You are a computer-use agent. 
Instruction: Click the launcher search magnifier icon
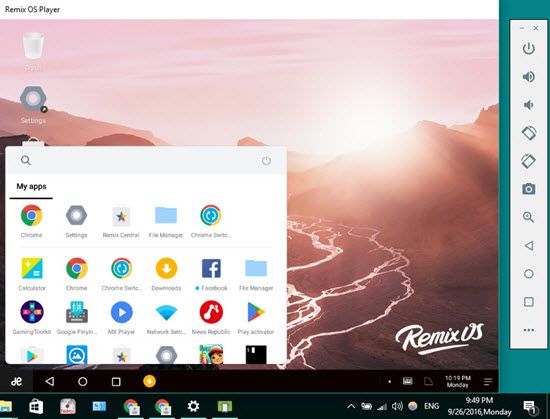pyautogui.click(x=26, y=160)
